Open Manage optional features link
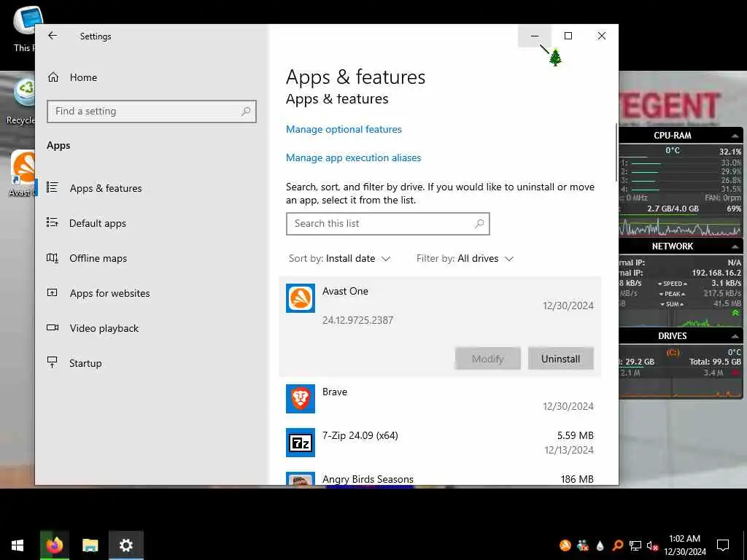The width and height of the screenshot is (747, 560). tap(344, 129)
